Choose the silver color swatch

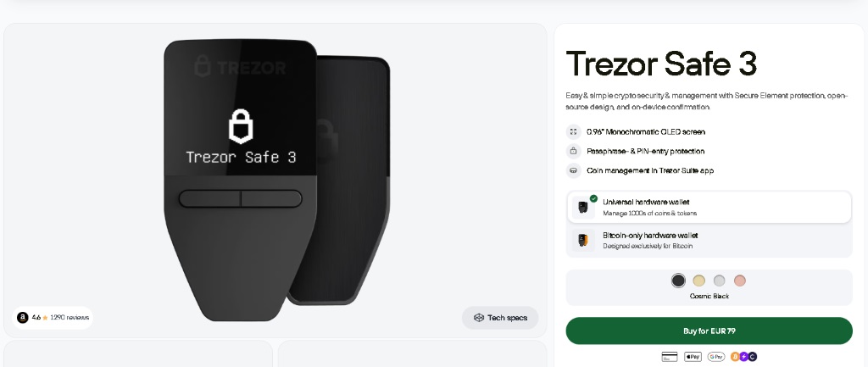point(719,281)
